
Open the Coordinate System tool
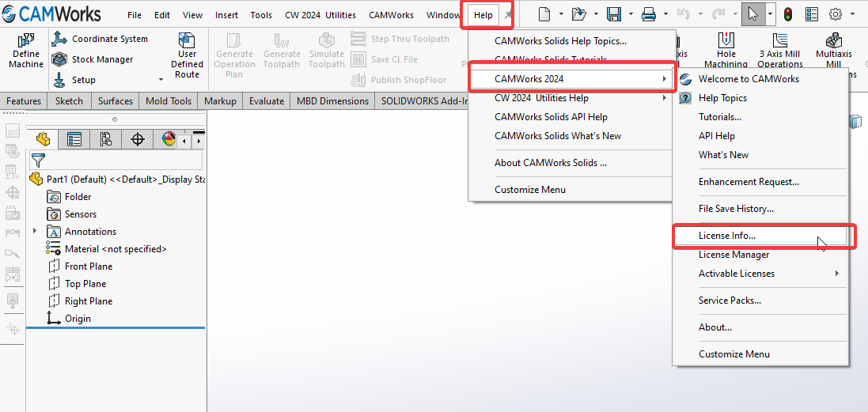point(100,39)
